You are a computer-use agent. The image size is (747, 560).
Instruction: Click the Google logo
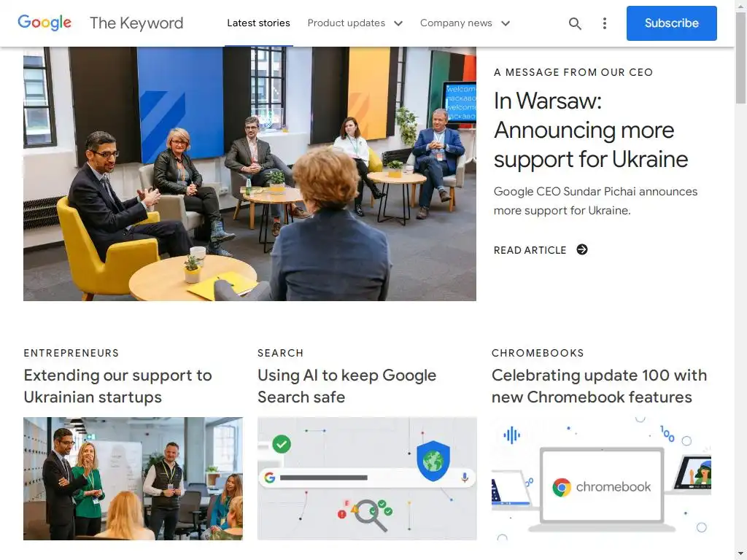coord(44,23)
